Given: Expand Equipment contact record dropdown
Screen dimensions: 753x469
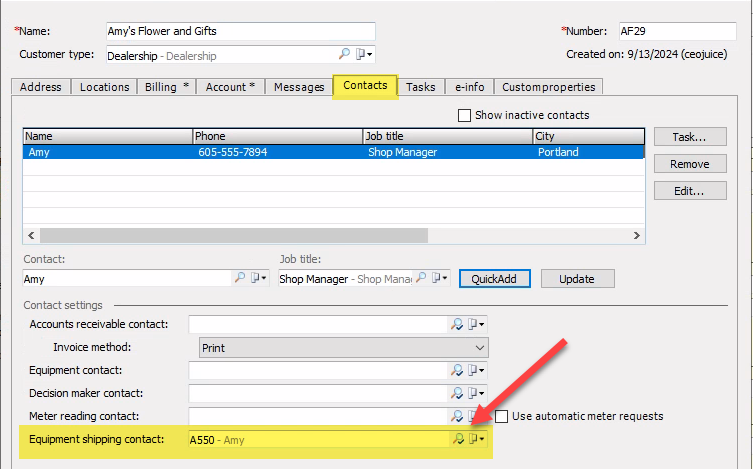Looking at the screenshot, I should pyautogui.click(x=476, y=370).
